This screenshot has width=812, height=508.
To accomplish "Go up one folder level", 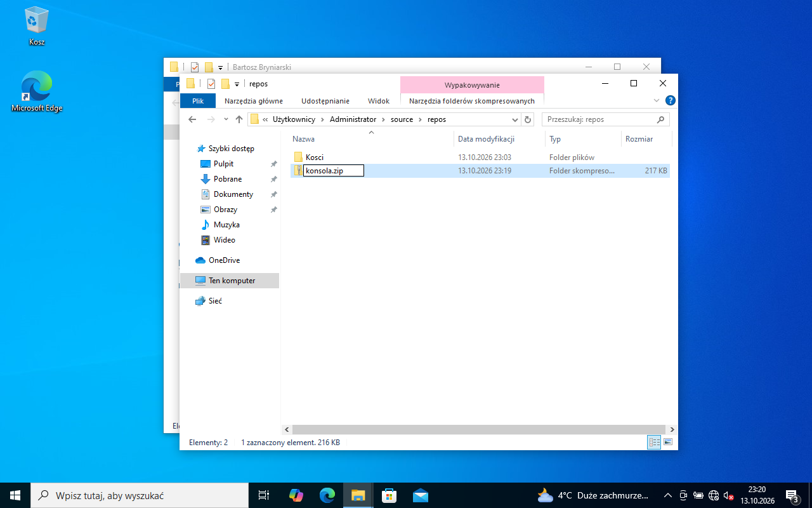I will [239, 119].
